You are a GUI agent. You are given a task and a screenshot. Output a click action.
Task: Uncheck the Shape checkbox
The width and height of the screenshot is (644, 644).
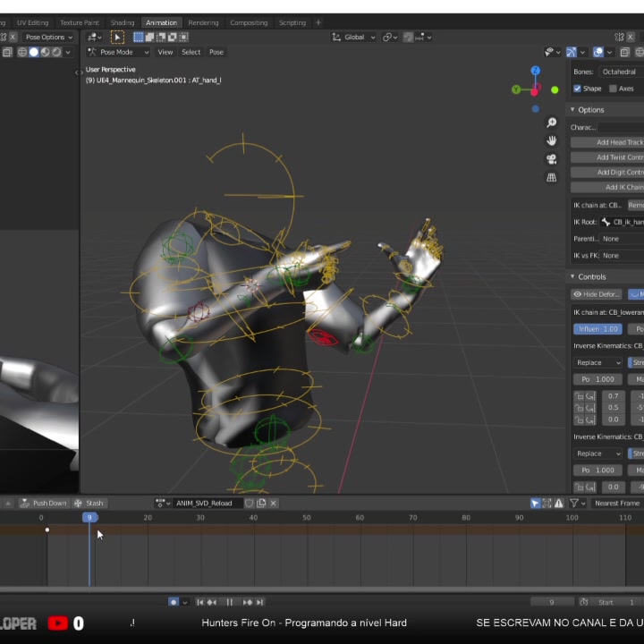pos(577,89)
